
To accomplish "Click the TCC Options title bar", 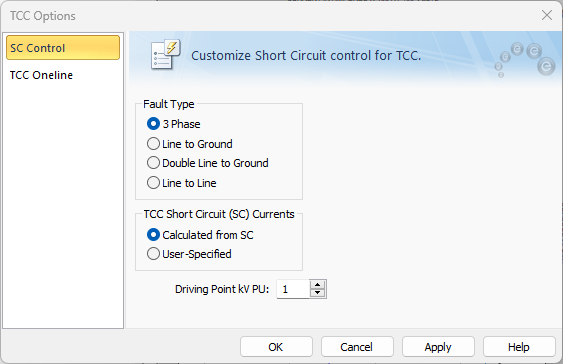I will point(269,16).
